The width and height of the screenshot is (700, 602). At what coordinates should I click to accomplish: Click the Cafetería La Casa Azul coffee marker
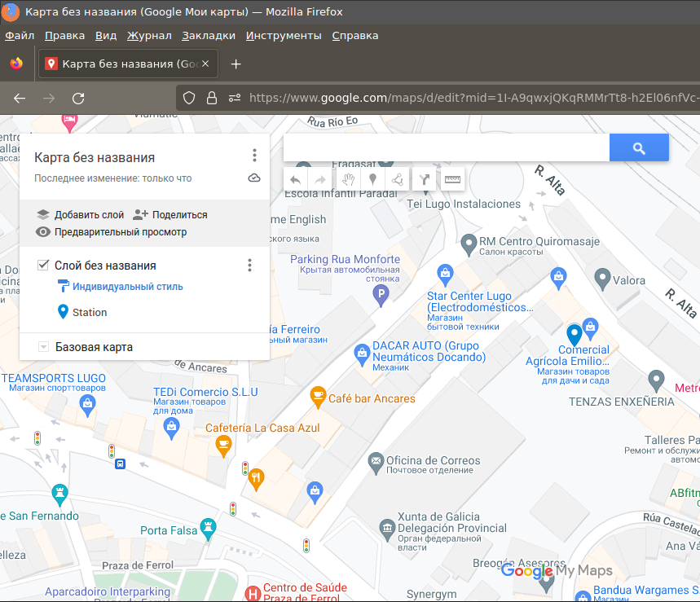tap(223, 446)
